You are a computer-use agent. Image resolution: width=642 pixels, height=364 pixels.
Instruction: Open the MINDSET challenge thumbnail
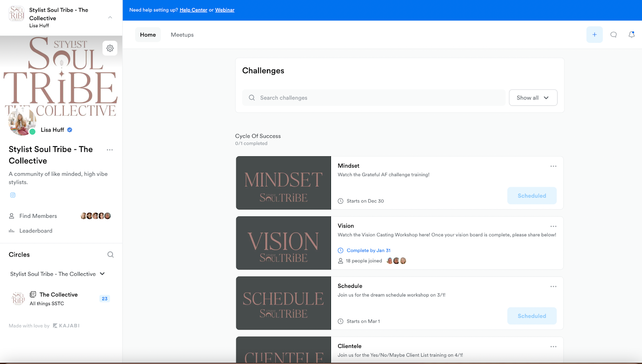[283, 183]
